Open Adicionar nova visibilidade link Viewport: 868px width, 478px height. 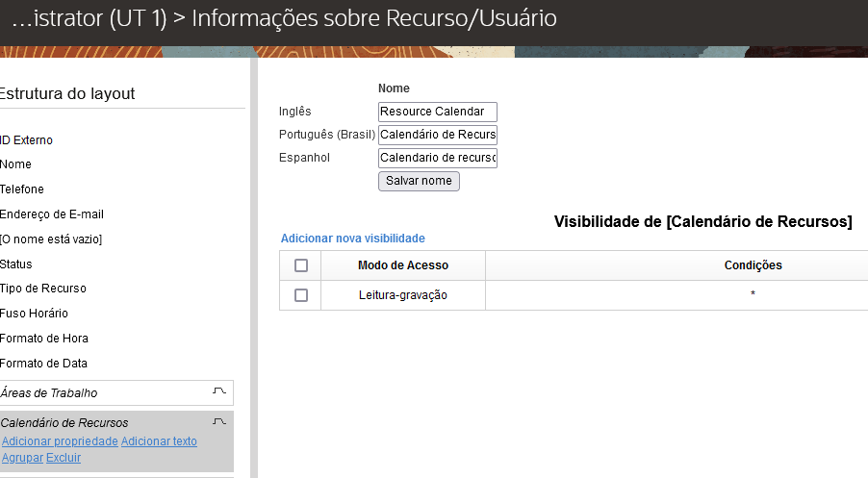click(x=352, y=239)
